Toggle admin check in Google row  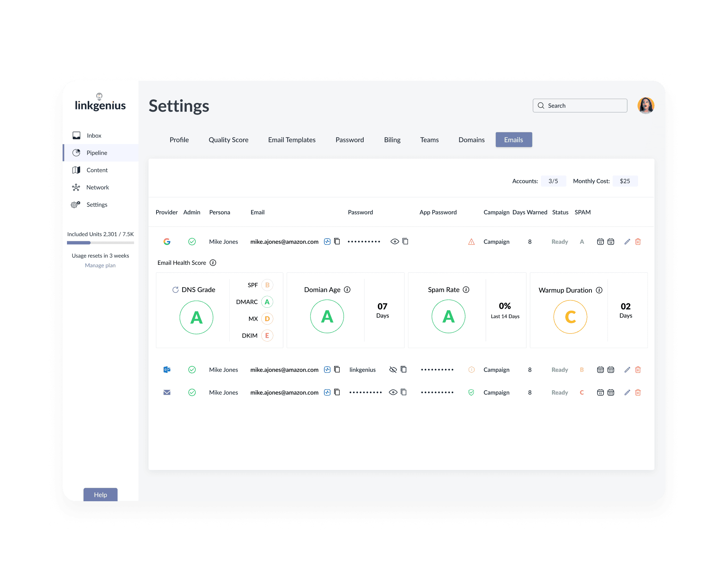192,242
